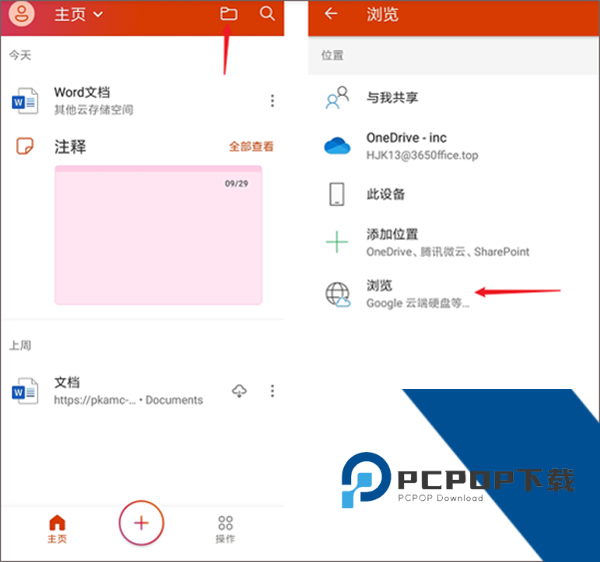The height and width of the screenshot is (562, 600).
Task: Expand the 主页 dropdown chevron
Action: tap(98, 15)
